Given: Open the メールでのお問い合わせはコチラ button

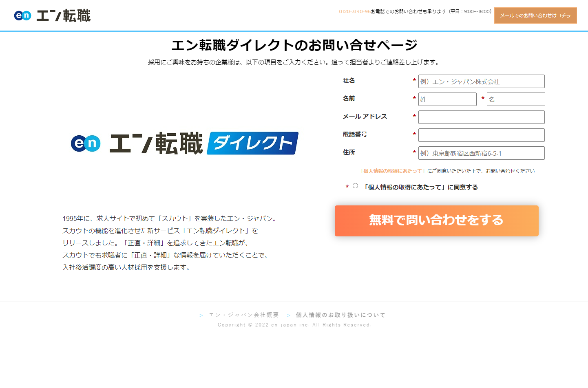Looking at the screenshot, I should tap(535, 15).
